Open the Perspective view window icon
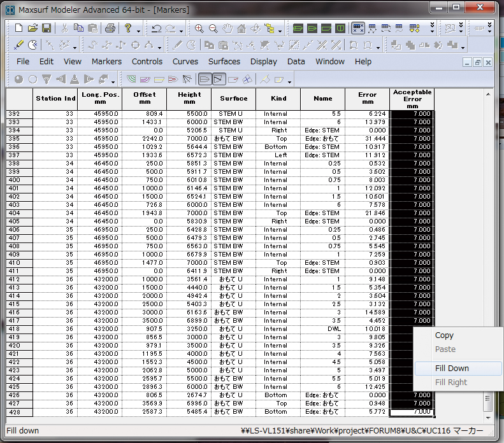Viewport: 504px width, 443px height. tap(298, 29)
